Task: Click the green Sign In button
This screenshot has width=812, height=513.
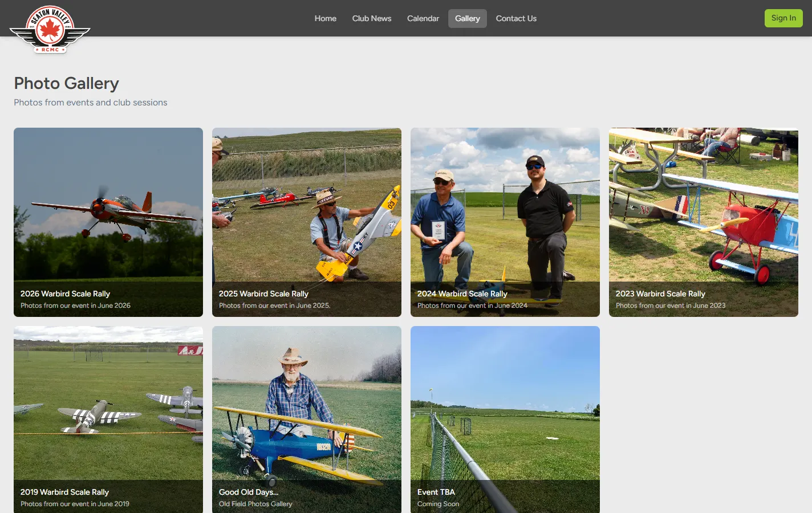Action: coord(783,18)
